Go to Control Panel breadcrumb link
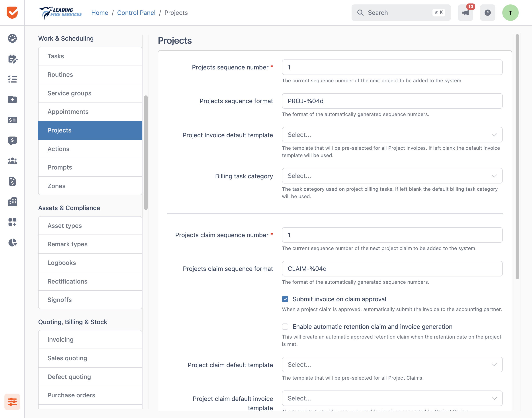This screenshot has height=418, width=532. (x=136, y=13)
